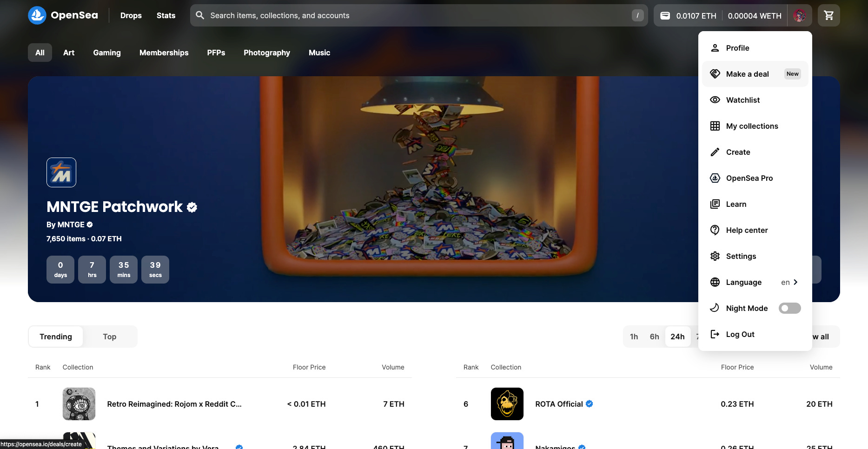The width and height of the screenshot is (868, 449).
Task: Switch to the Top tab
Action: pyautogui.click(x=110, y=337)
